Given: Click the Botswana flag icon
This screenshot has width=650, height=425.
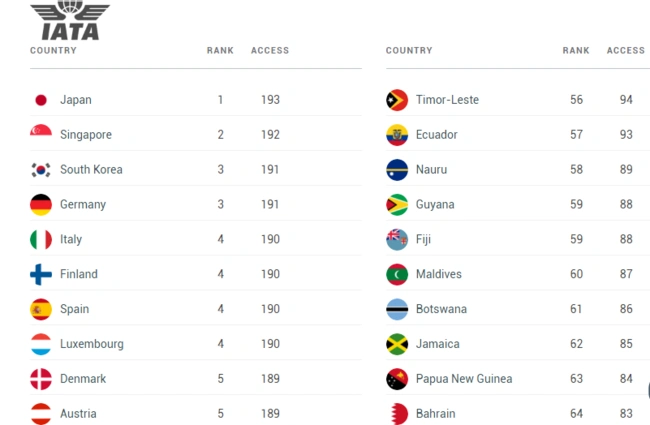Looking at the screenshot, I should tap(397, 309).
